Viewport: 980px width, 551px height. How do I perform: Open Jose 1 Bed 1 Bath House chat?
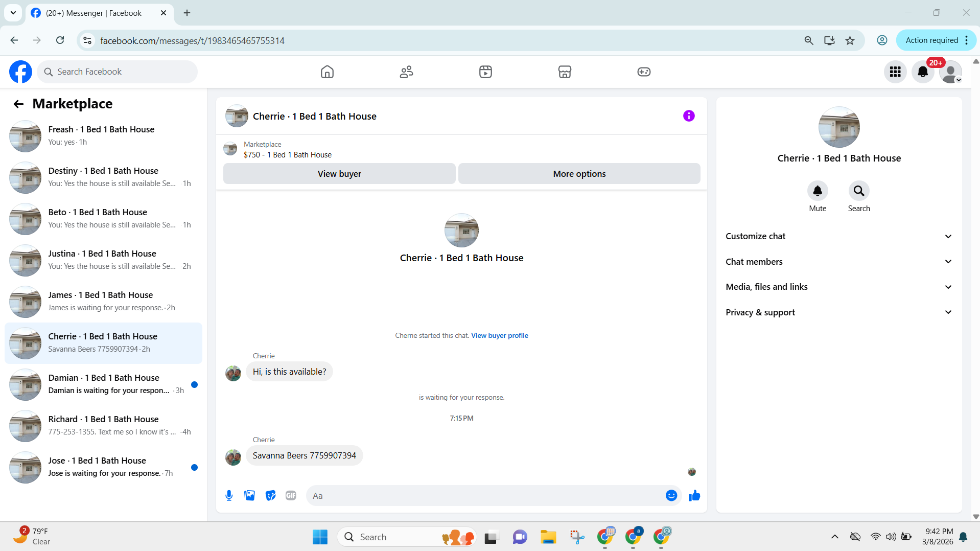click(103, 467)
